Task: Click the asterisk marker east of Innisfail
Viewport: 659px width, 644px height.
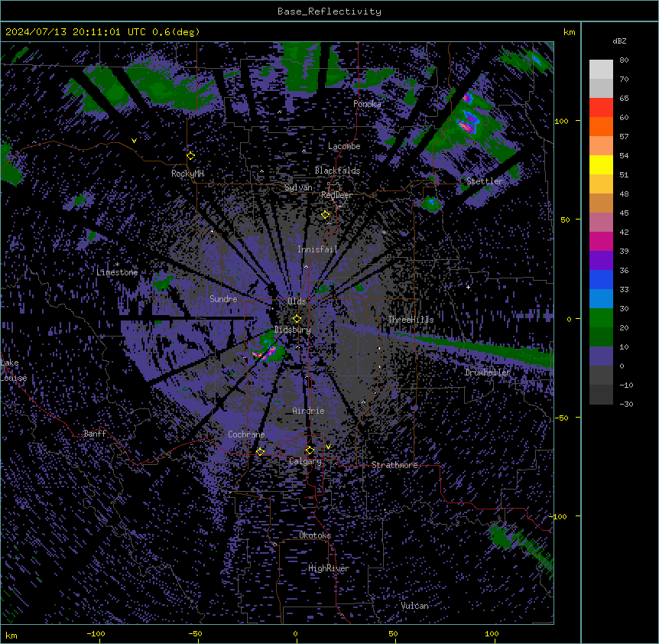Action: pos(384,233)
